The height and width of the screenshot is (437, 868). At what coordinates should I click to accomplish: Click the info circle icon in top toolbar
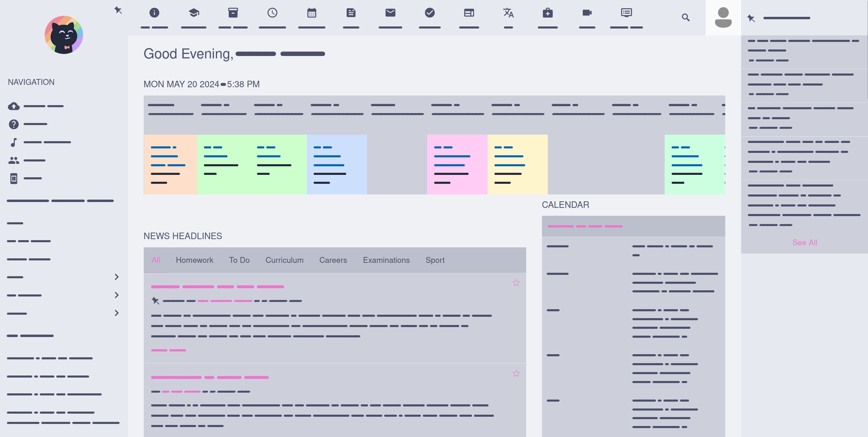point(154,13)
